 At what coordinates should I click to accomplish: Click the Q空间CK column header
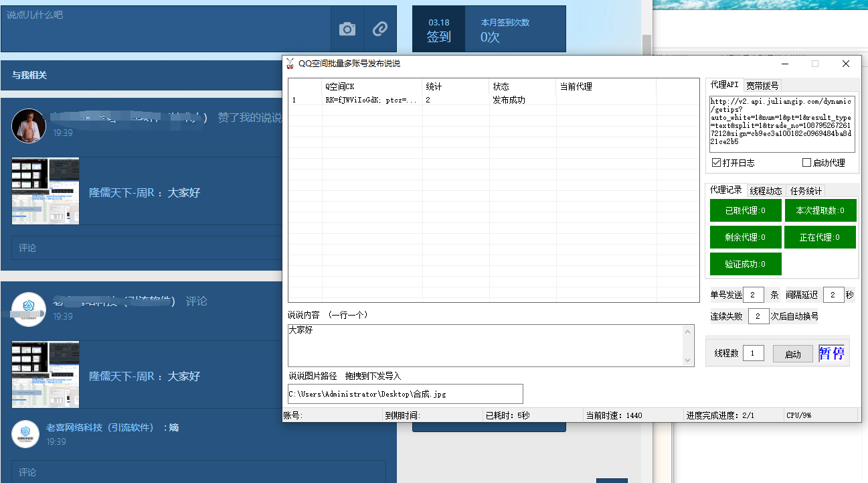pyautogui.click(x=372, y=86)
